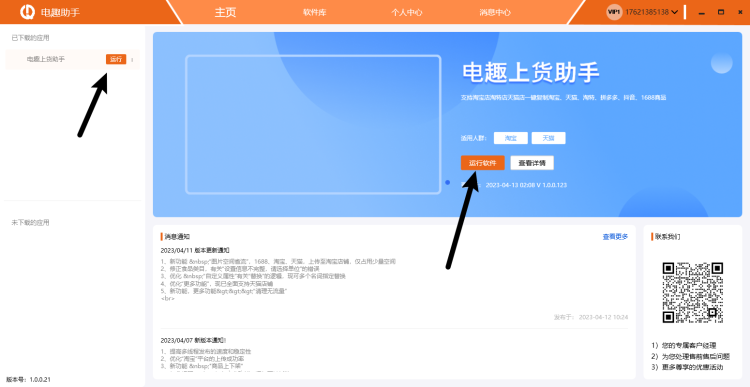Image resolution: width=750 pixels, height=387 pixels.
Task: Open 查看详情 for the software
Action: [532, 163]
